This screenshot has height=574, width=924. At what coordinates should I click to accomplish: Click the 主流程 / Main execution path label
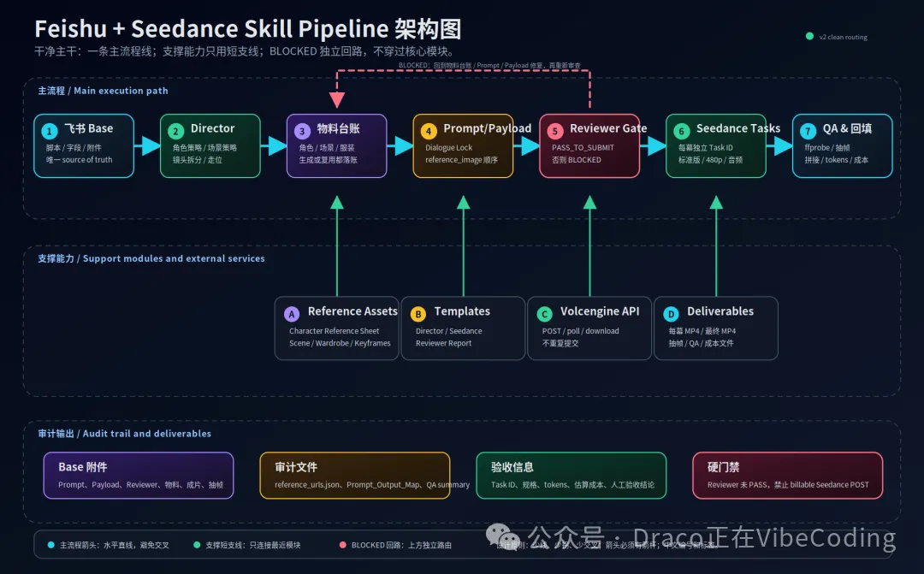[x=104, y=91]
